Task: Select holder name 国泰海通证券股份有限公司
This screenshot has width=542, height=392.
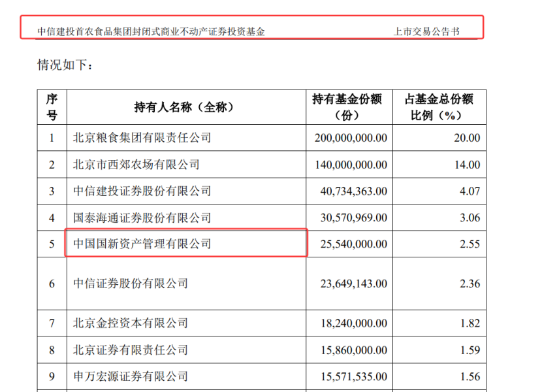Action: (x=142, y=218)
